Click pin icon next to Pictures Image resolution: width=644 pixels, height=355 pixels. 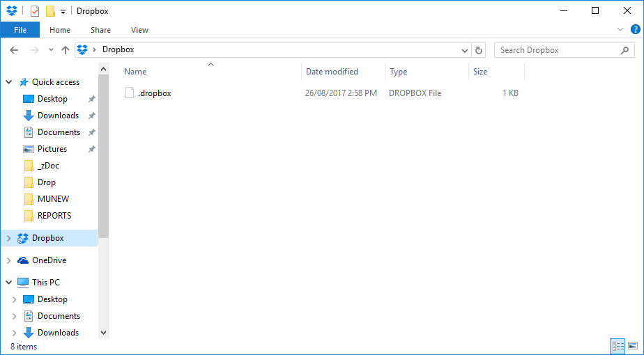(92, 149)
